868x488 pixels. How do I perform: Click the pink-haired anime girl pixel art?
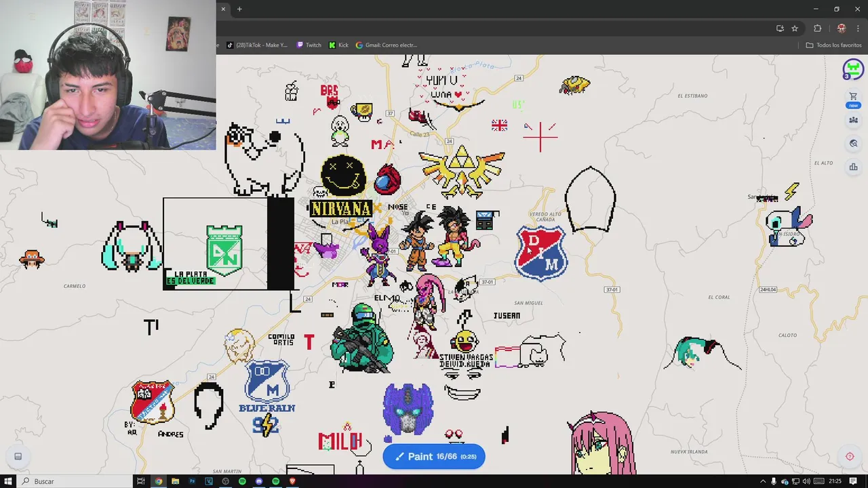(602, 443)
